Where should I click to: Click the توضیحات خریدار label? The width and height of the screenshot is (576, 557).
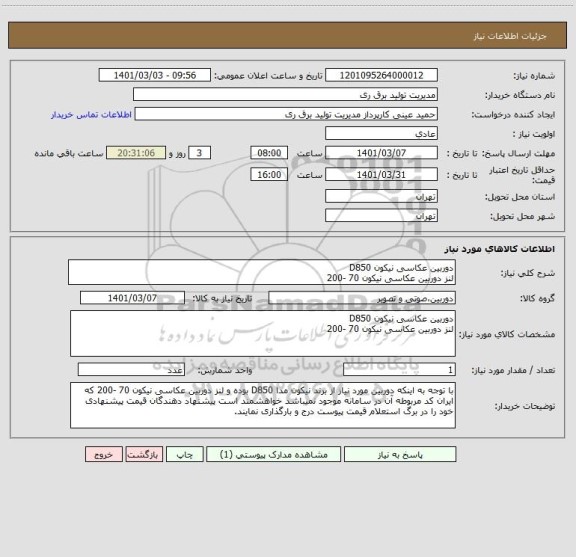[x=525, y=406]
